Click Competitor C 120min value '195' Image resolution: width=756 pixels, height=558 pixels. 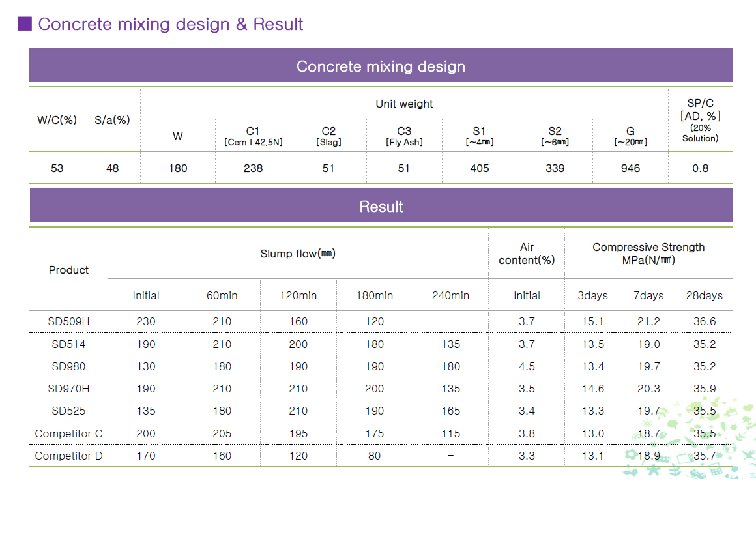(x=298, y=433)
